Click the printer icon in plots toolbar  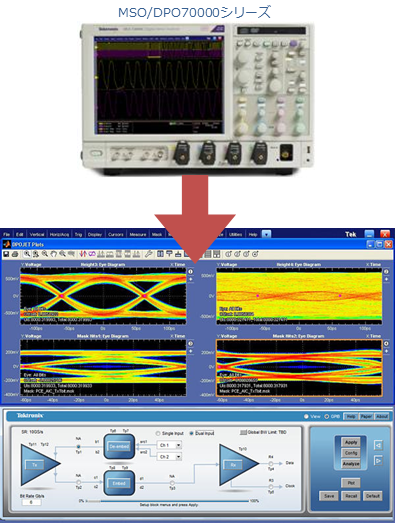[15, 254]
